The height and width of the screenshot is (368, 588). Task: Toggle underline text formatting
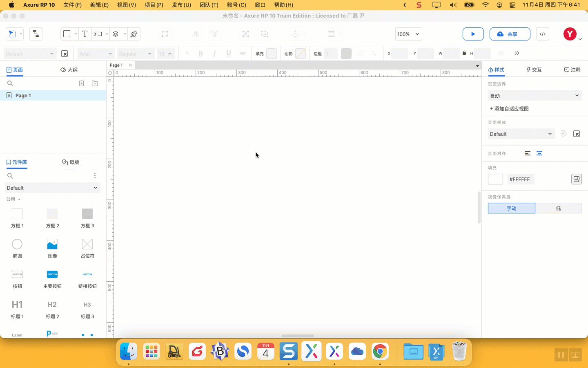pos(229,54)
